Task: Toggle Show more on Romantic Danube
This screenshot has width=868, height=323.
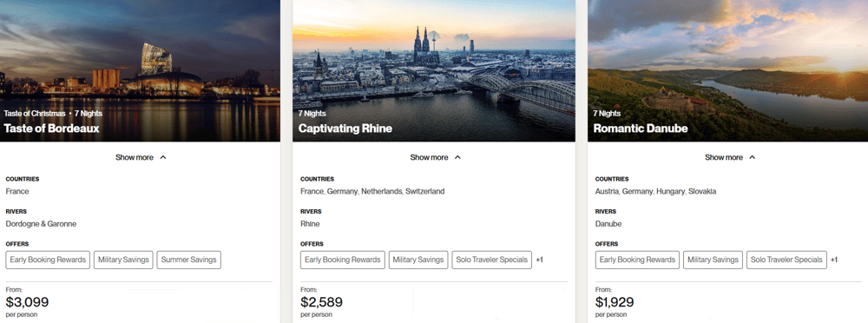Action: (x=730, y=157)
